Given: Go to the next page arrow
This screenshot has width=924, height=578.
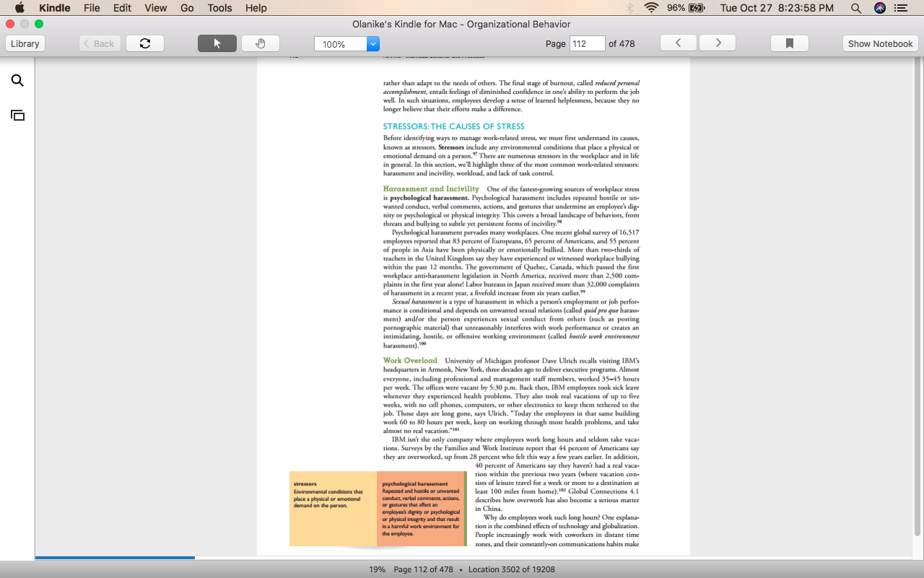Looking at the screenshot, I should point(718,43).
